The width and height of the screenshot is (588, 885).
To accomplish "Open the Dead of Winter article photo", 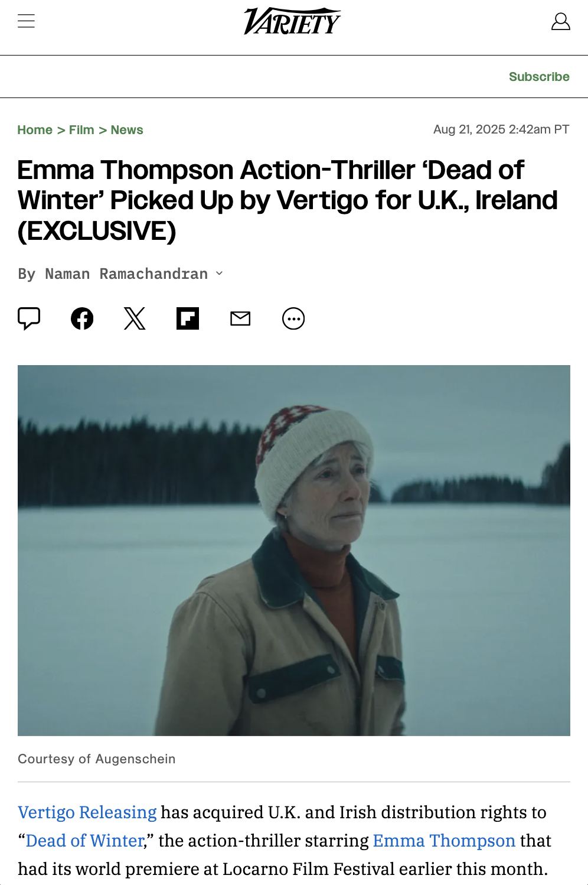I will [294, 551].
